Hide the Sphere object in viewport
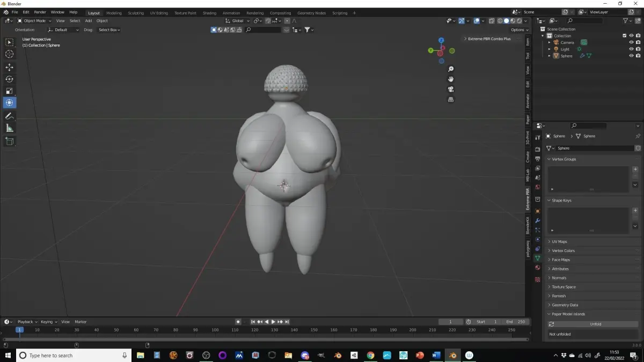 pyautogui.click(x=631, y=56)
